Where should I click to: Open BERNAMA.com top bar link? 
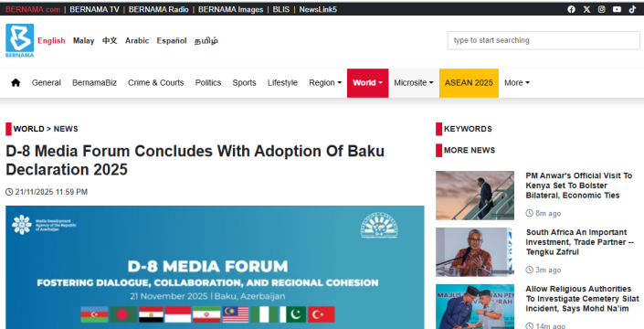pos(33,9)
